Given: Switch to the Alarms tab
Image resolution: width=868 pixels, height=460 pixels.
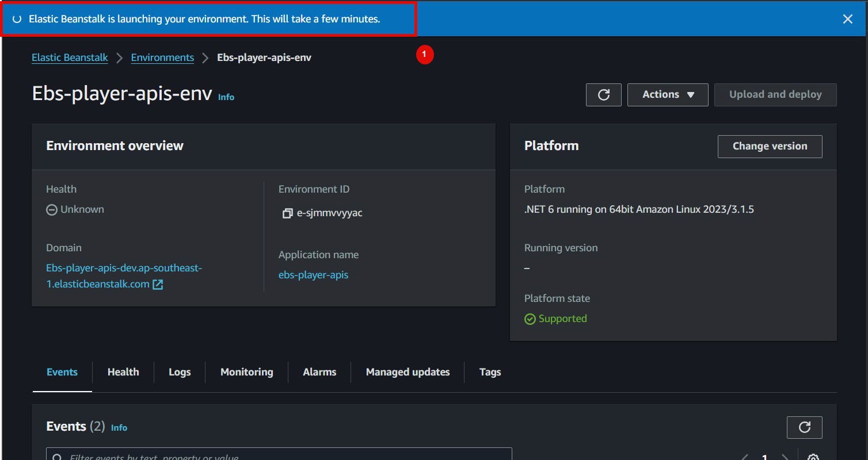Looking at the screenshot, I should click(319, 372).
